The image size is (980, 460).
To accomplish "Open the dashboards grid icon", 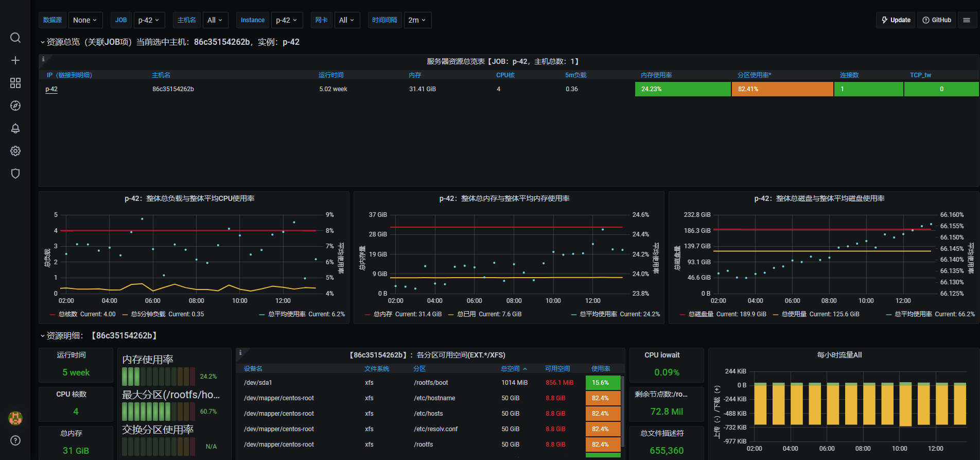I will coord(15,83).
